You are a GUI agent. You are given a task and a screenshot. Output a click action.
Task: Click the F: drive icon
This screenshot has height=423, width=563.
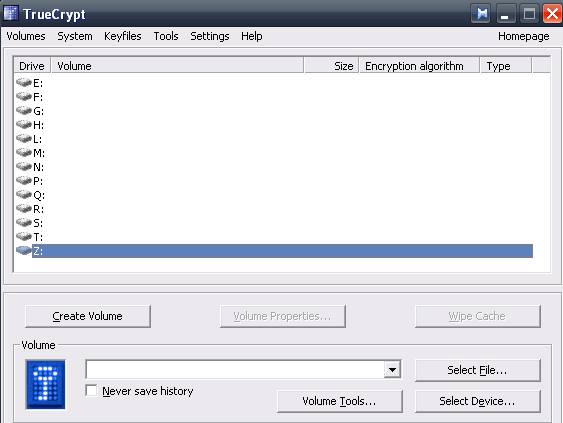point(24,97)
